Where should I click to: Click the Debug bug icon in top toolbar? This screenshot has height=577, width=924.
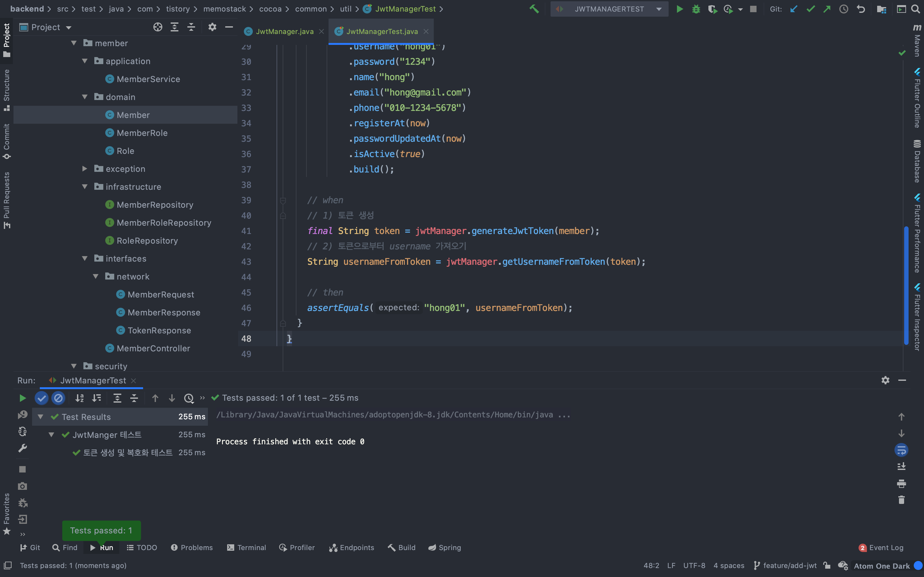pyautogui.click(x=696, y=9)
